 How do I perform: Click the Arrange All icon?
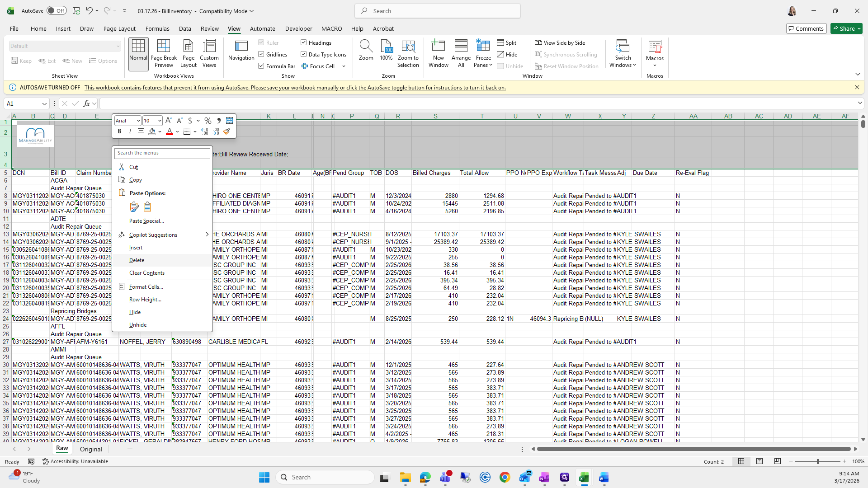[461, 47]
